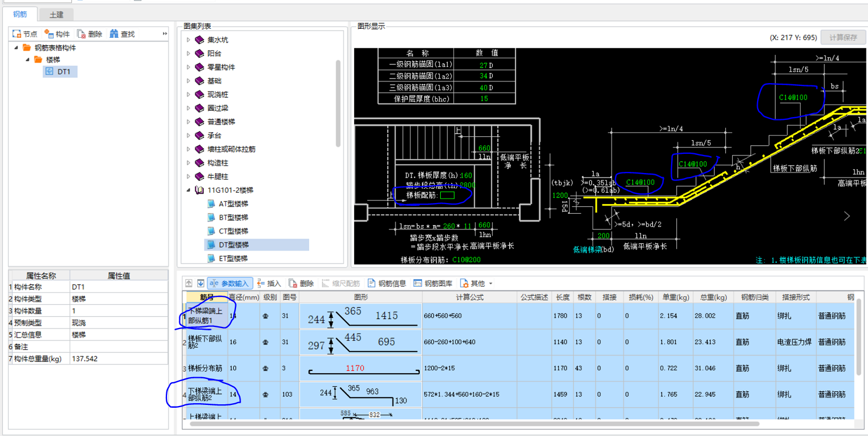Click the 节点 toolbar button
The image size is (868, 436).
point(25,34)
